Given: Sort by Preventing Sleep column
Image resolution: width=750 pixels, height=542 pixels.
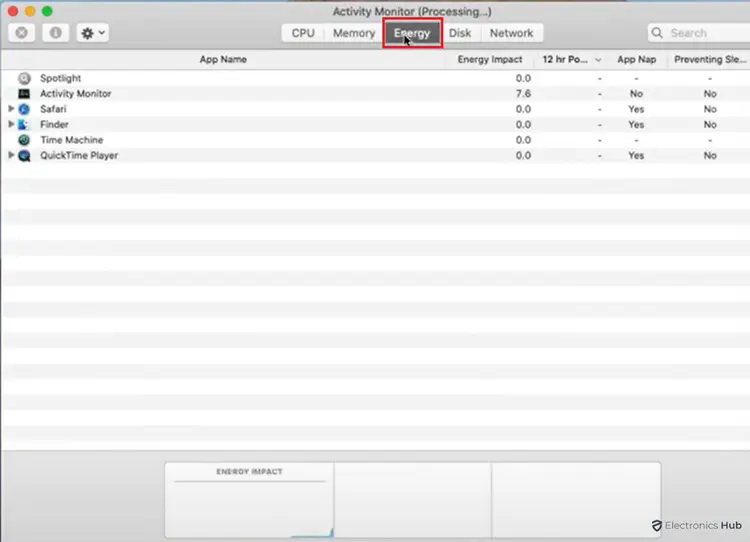Looking at the screenshot, I should point(710,59).
